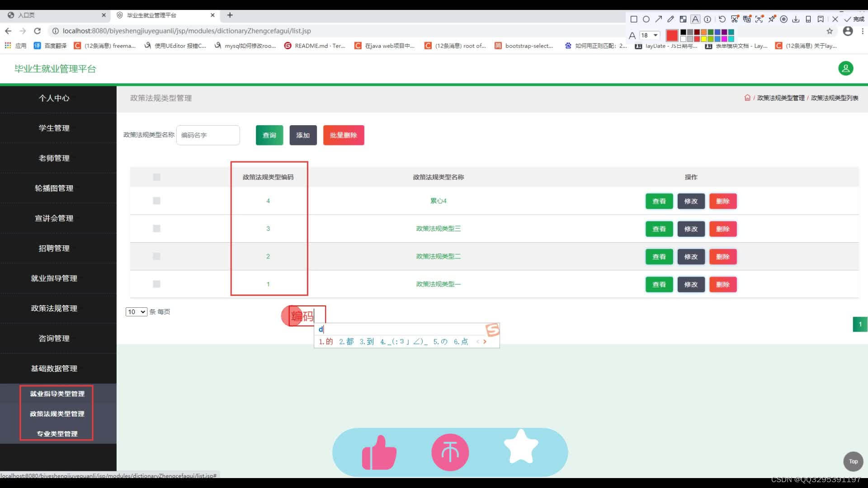
Task: Expand 基础数据管理 in sidebar
Action: (x=54, y=369)
